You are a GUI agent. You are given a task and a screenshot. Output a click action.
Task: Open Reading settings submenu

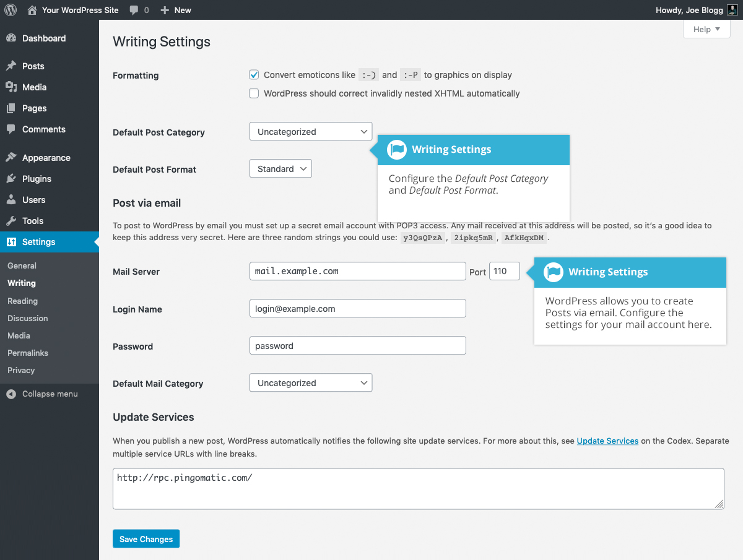coord(22,301)
